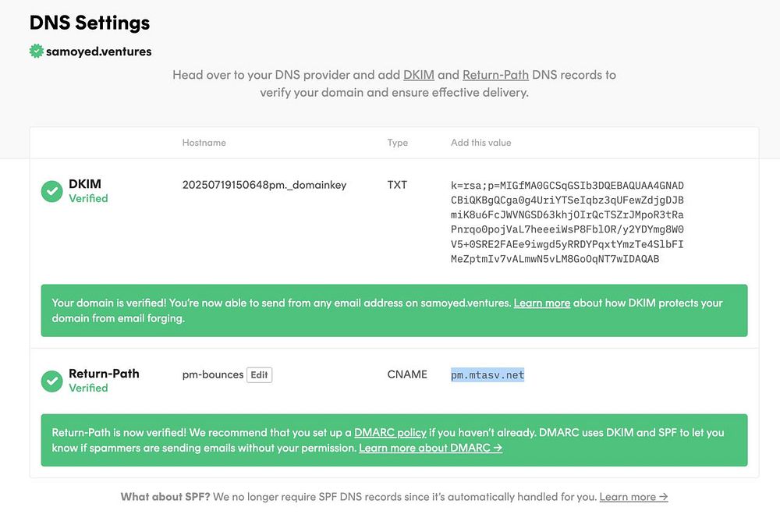Select the highlighted pm.mtasv.net CNAME value
780x532 pixels.
(x=487, y=375)
